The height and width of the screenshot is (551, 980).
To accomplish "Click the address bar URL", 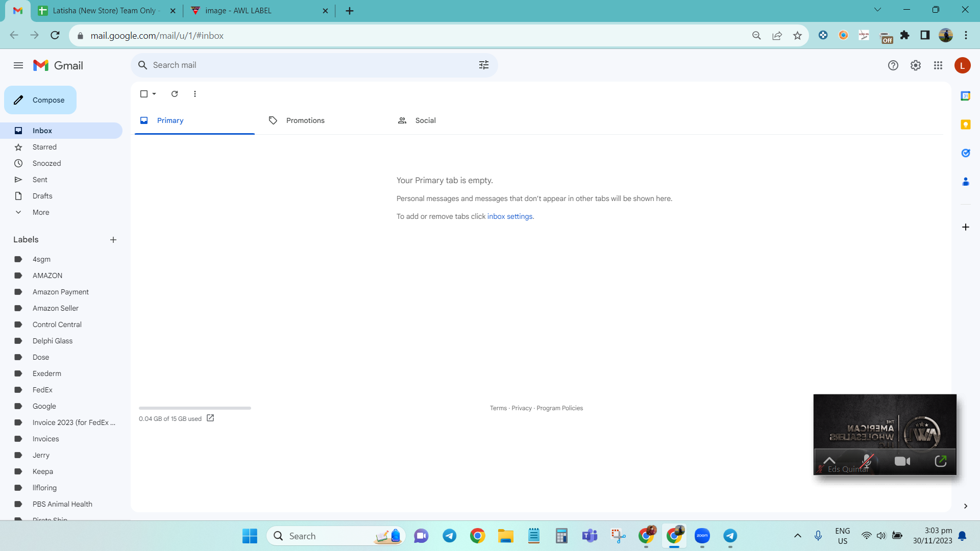I will click(x=157, y=36).
